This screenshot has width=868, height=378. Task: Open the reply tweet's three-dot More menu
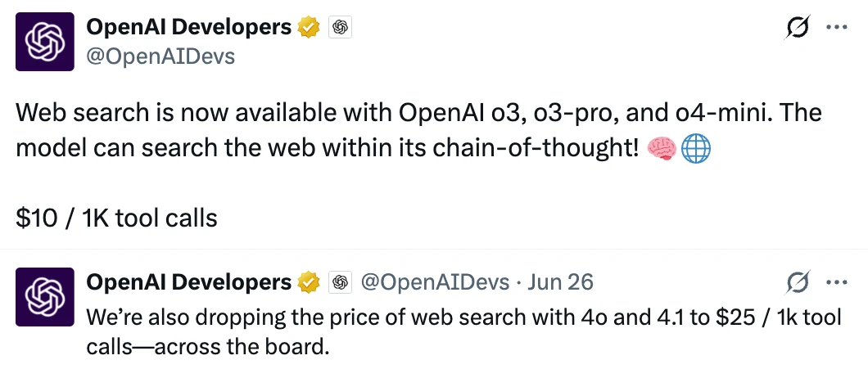click(836, 282)
